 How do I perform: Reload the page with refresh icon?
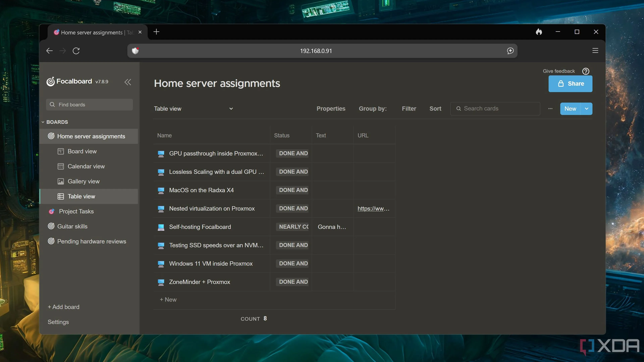[x=76, y=51]
